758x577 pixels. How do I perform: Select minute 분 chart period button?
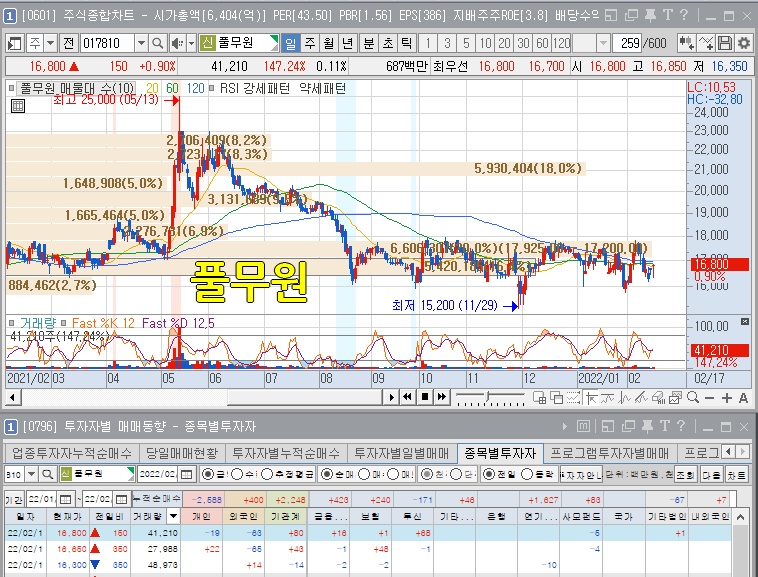click(368, 43)
